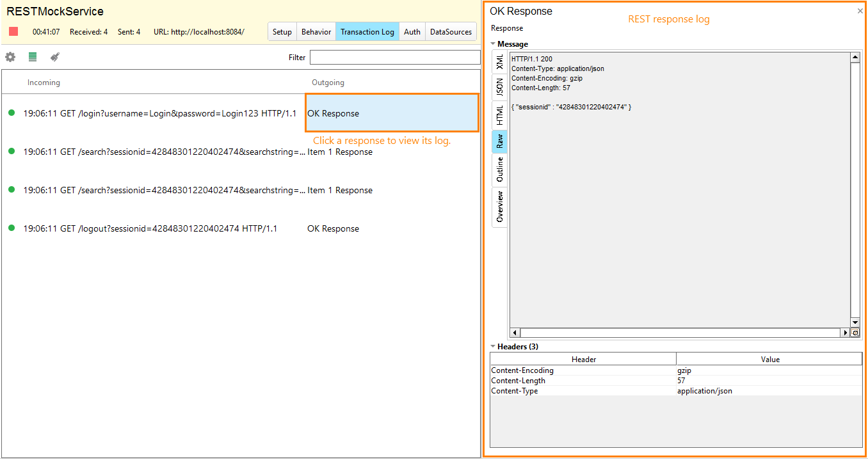Click the down arrow on the message scrollbar
The image size is (868, 460).
(x=855, y=322)
